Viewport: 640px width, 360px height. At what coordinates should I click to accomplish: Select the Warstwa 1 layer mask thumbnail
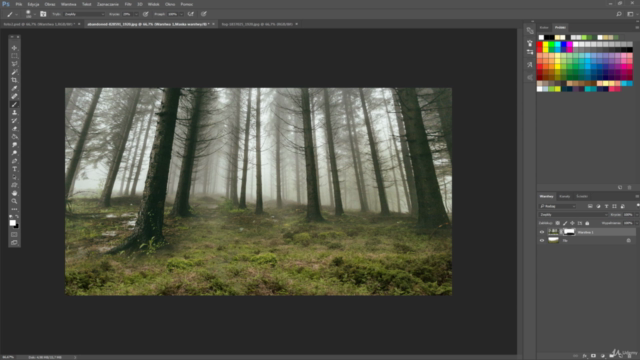click(569, 232)
